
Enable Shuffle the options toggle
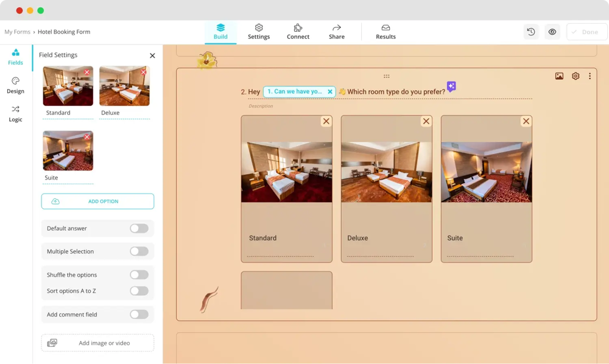pyautogui.click(x=139, y=275)
